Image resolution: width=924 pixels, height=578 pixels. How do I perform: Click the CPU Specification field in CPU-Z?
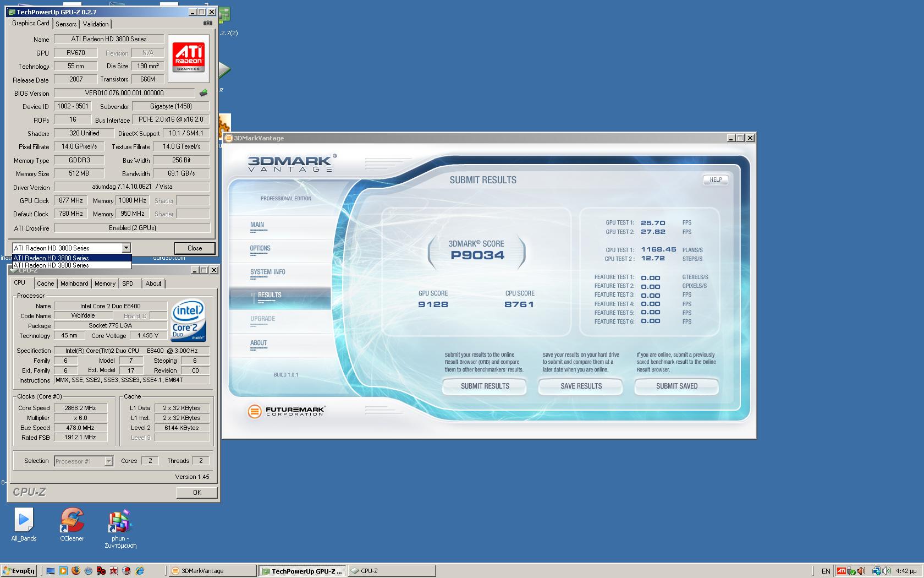coord(131,351)
